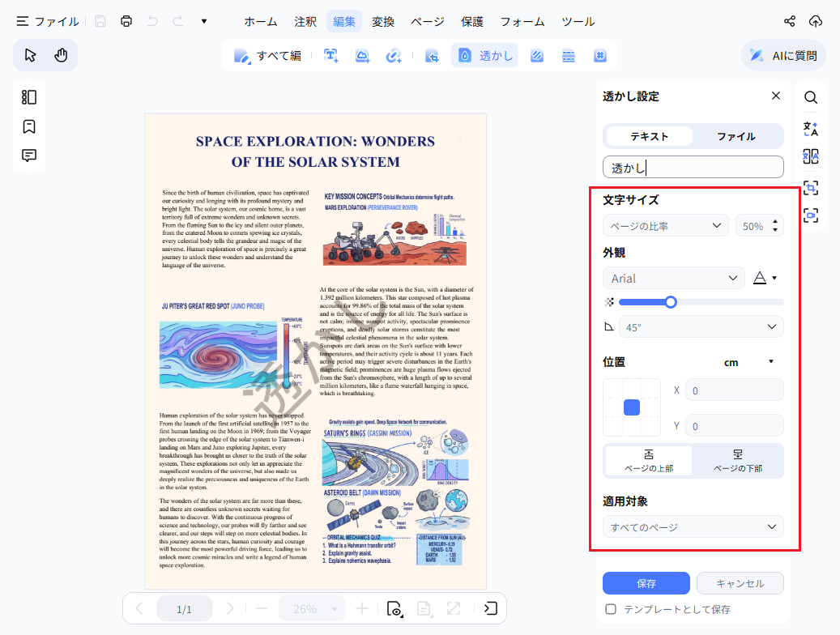The image size is (840, 635).
Task: Select the center position square in grid
Action: click(x=632, y=407)
